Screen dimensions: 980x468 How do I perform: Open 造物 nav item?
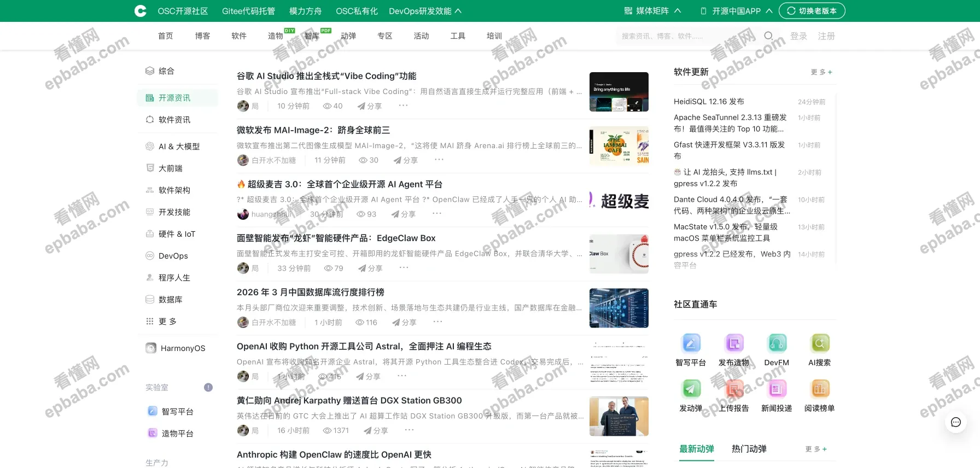276,36
